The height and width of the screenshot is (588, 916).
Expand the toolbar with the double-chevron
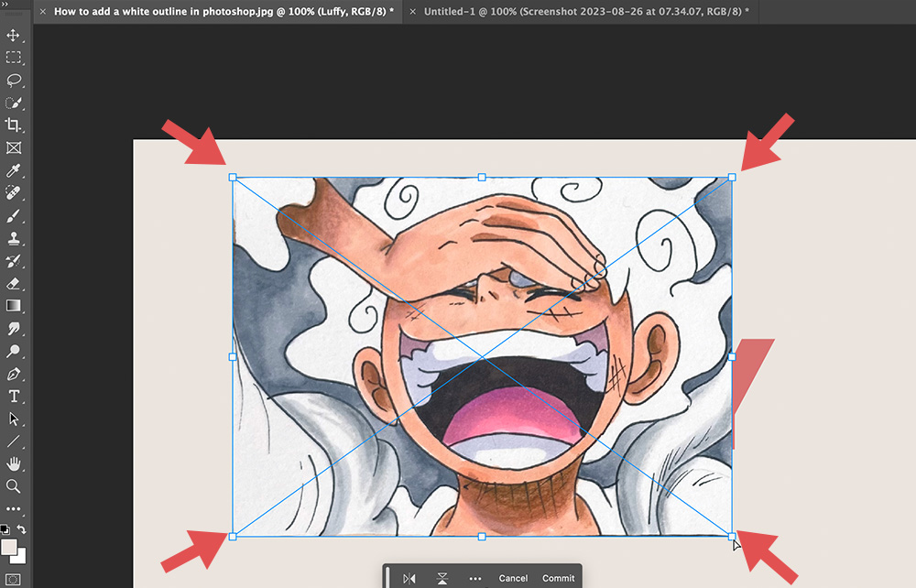tap(5, 4)
